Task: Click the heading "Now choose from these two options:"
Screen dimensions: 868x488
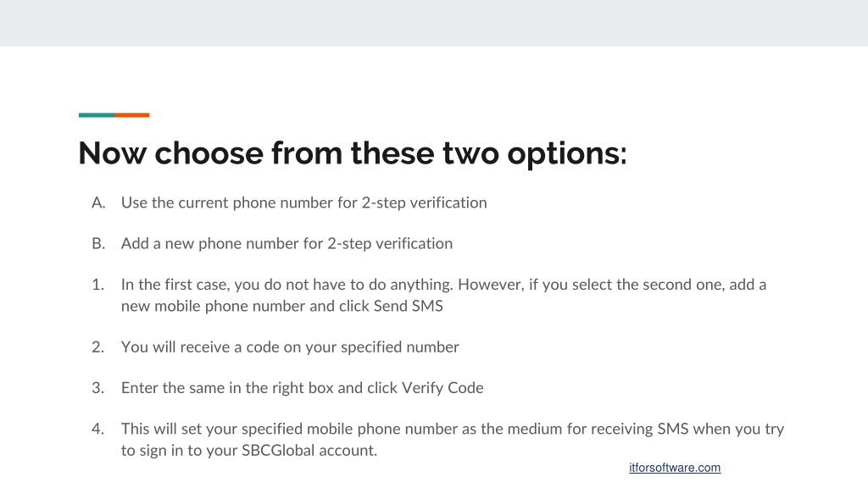Action: pos(353,153)
